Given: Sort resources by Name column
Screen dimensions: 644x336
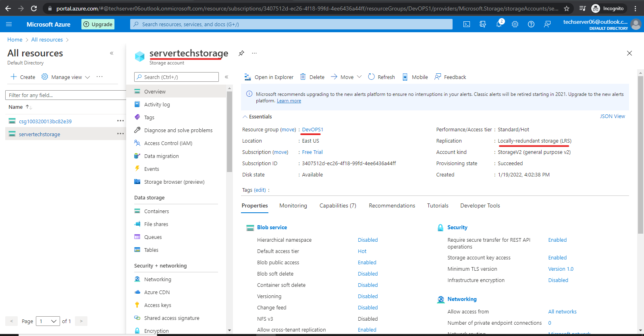Looking at the screenshot, I should (x=20, y=107).
